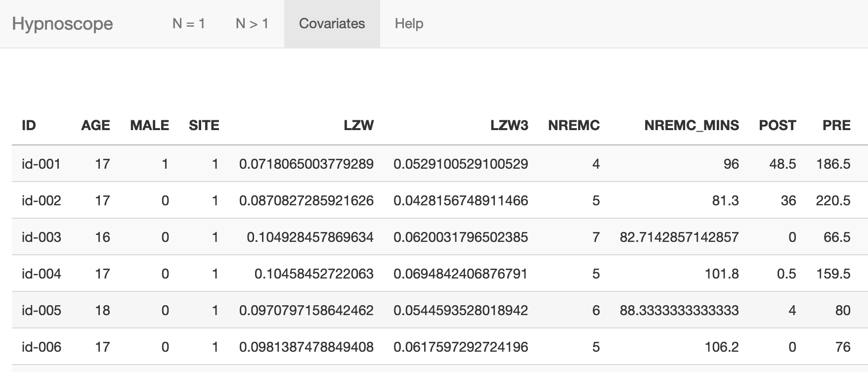868x372 pixels.
Task: Click the AGE column header
Action: [95, 126]
